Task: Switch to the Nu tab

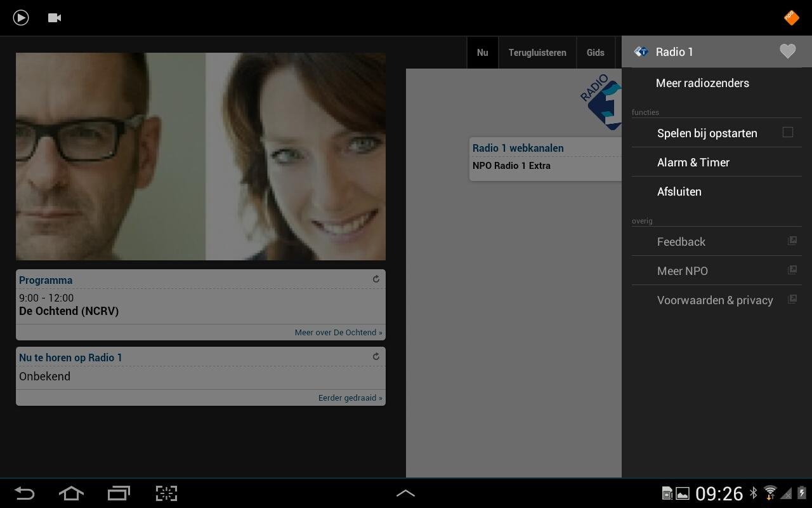Action: tap(483, 53)
